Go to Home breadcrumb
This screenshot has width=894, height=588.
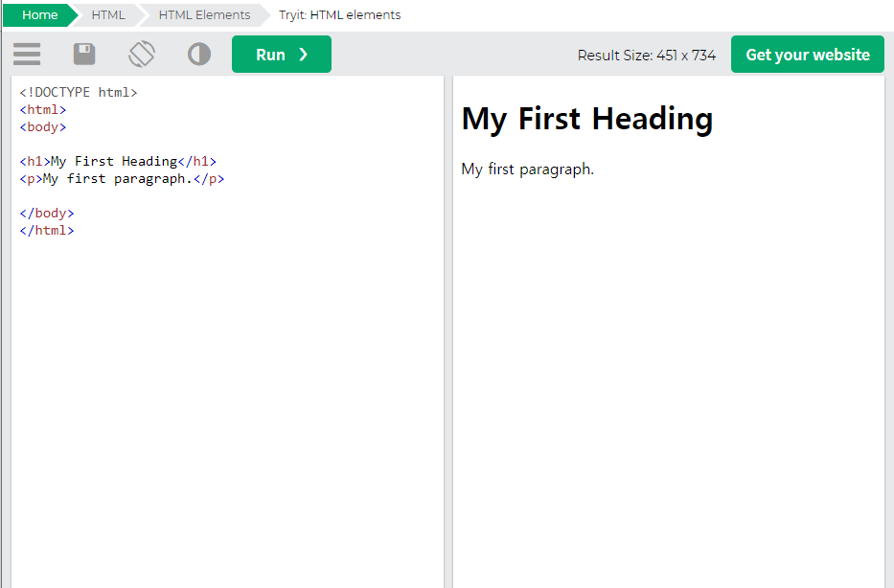tap(40, 14)
